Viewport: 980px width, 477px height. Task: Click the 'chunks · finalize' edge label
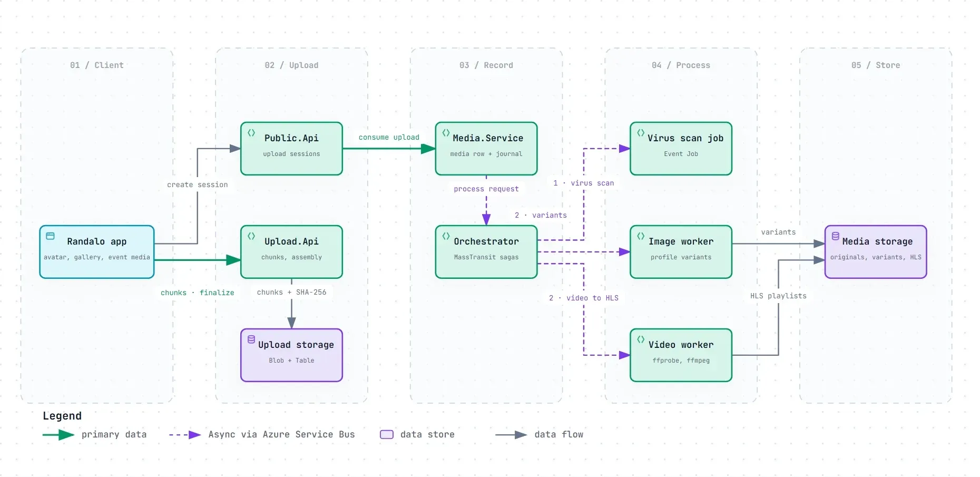pyautogui.click(x=198, y=293)
